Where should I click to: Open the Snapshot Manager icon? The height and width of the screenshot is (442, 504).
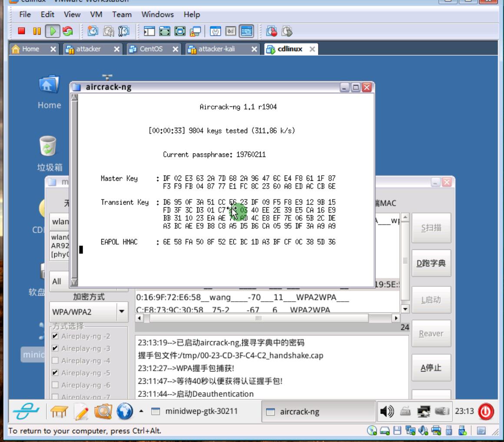[124, 31]
